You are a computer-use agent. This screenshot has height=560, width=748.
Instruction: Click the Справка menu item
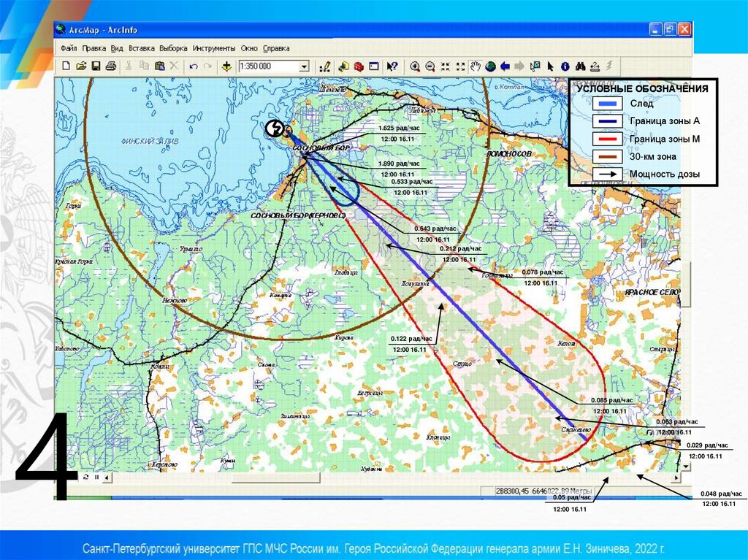click(276, 48)
